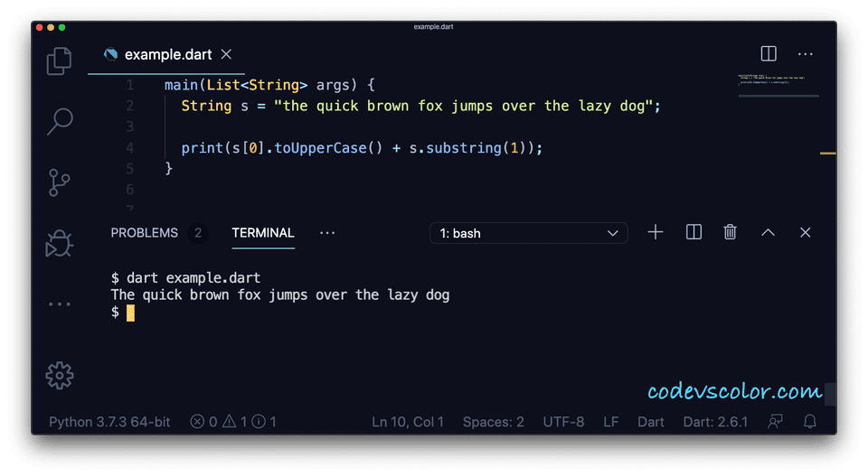Create a new terminal with plus icon
Viewport: 868px width, 476px height.
(x=656, y=232)
